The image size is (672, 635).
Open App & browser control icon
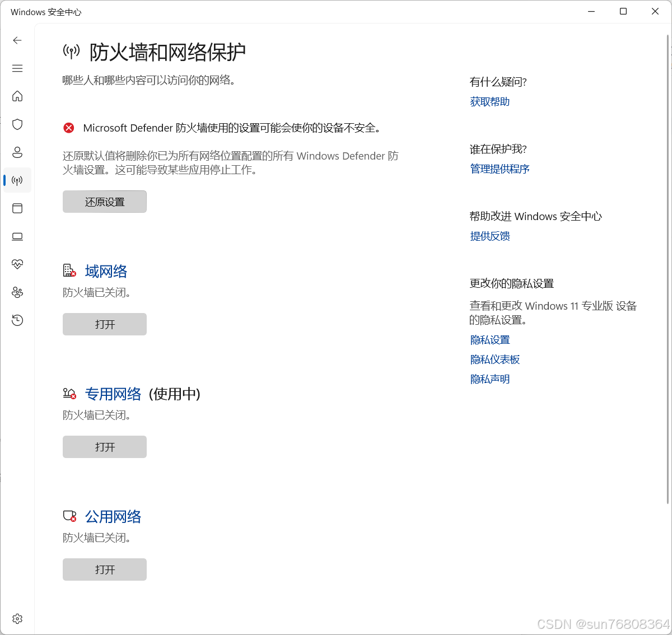17,208
